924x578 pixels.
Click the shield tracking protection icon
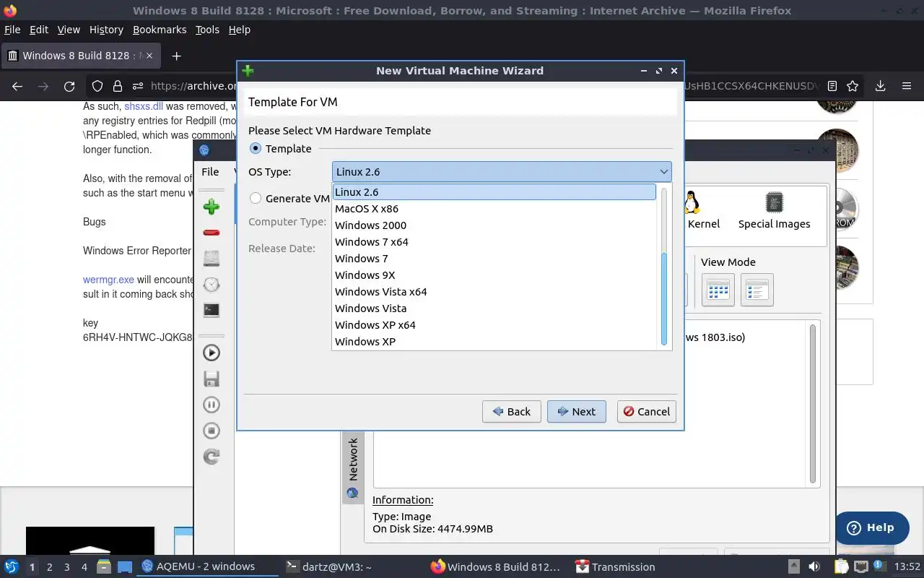pyautogui.click(x=97, y=86)
